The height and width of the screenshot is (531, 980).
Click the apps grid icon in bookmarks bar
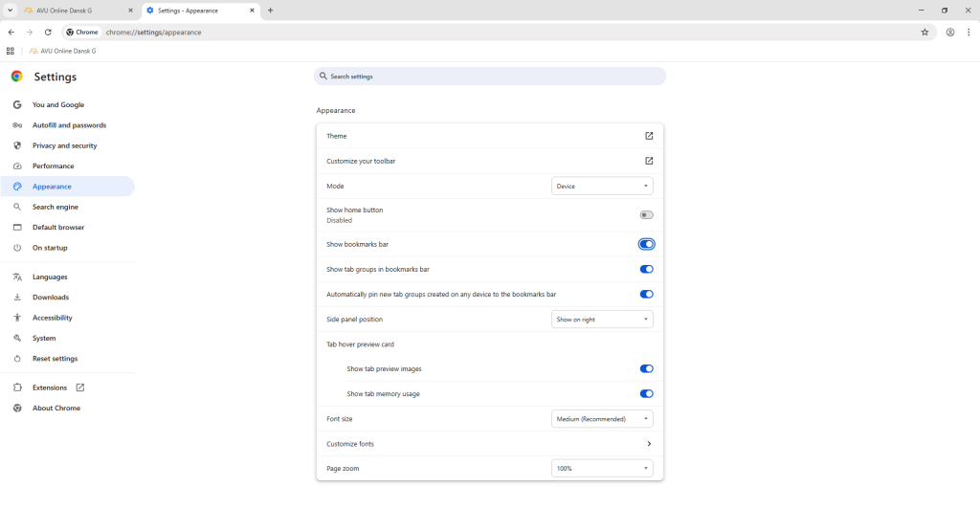[x=11, y=51]
